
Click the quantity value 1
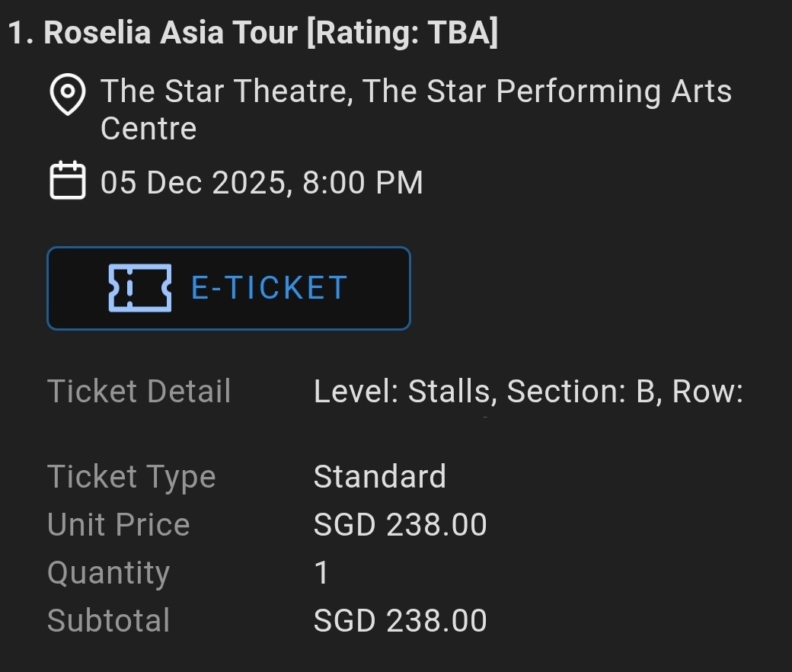click(321, 572)
